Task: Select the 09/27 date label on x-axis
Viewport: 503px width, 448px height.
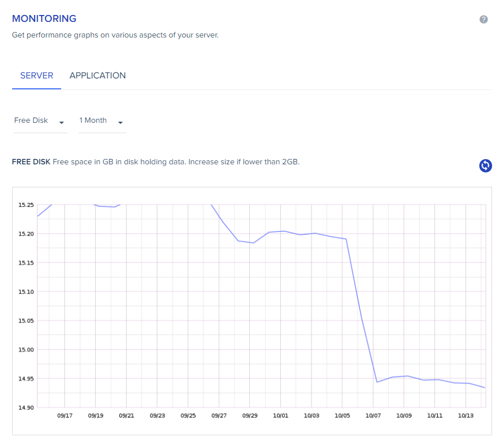Action: [x=219, y=415]
